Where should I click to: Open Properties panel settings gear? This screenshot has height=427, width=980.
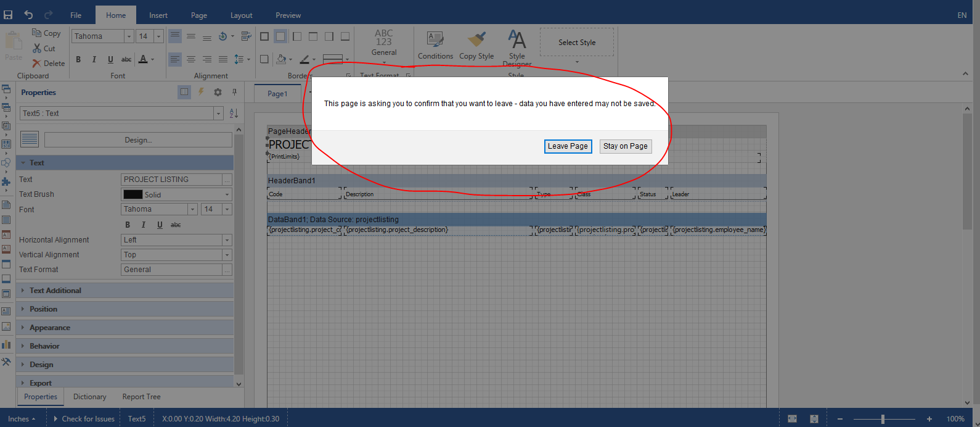218,92
